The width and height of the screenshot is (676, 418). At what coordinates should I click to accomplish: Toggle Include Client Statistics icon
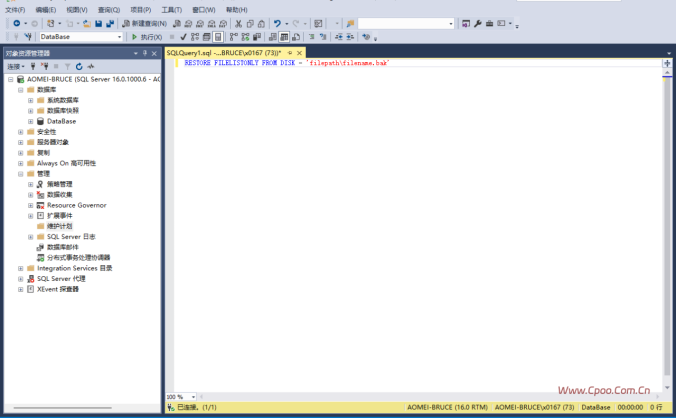(x=257, y=37)
